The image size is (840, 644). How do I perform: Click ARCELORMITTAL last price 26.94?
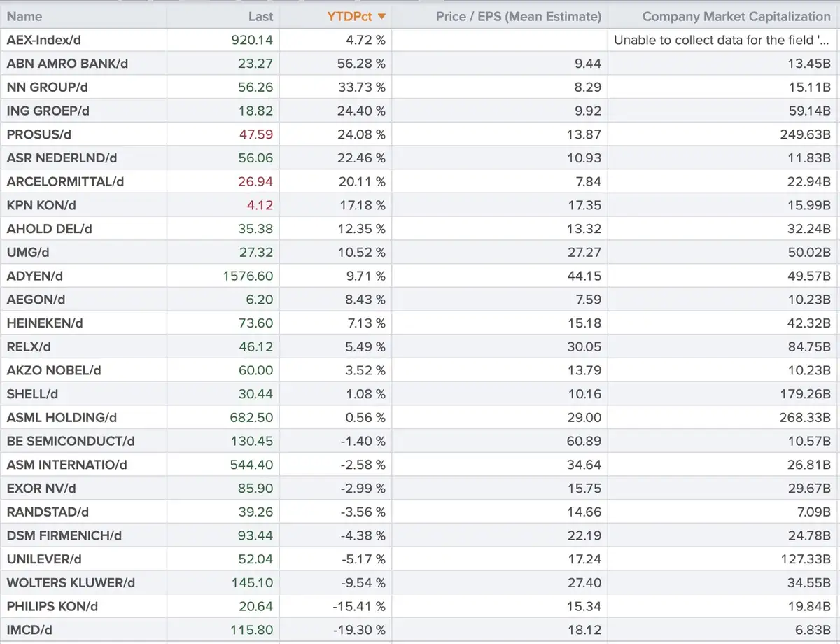point(256,182)
